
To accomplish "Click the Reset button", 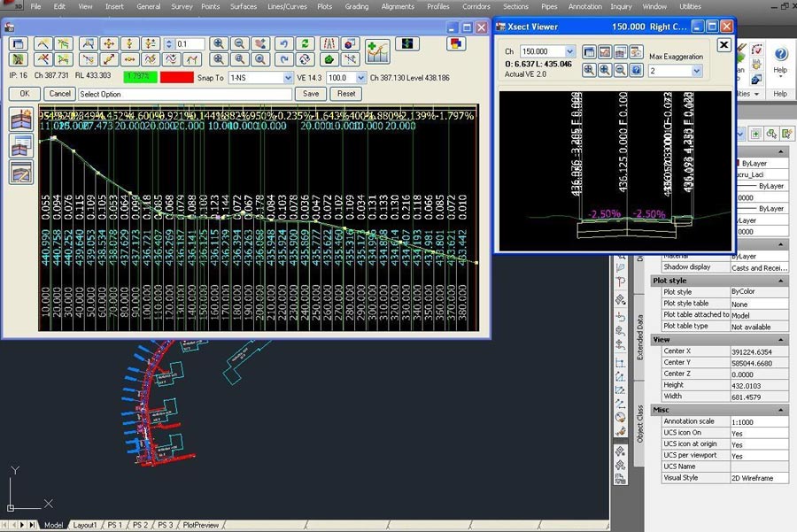I will (346, 94).
